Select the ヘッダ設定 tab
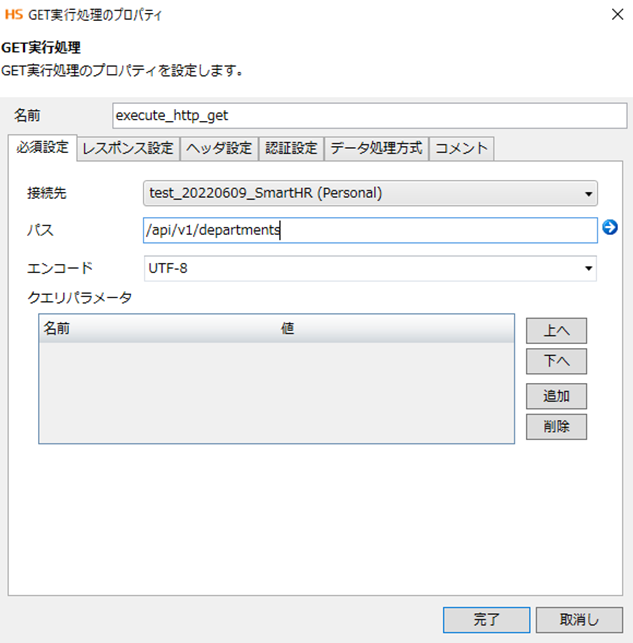Viewport: 633px width, 643px height. (x=218, y=148)
